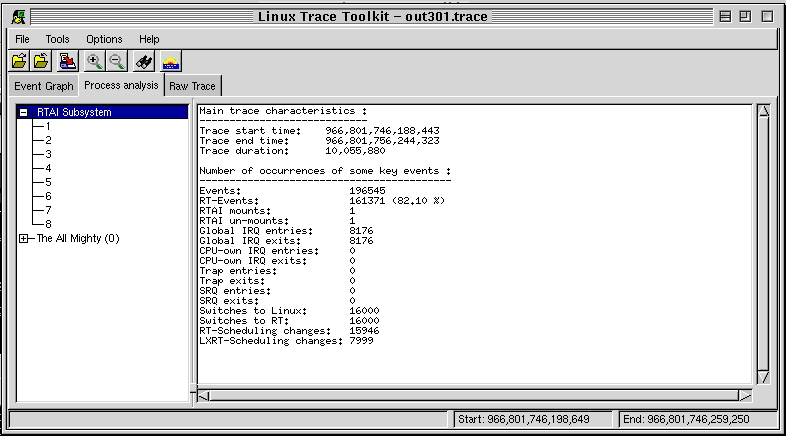Select the Process analysis tab
The height and width of the screenshot is (436, 786).
click(x=121, y=85)
